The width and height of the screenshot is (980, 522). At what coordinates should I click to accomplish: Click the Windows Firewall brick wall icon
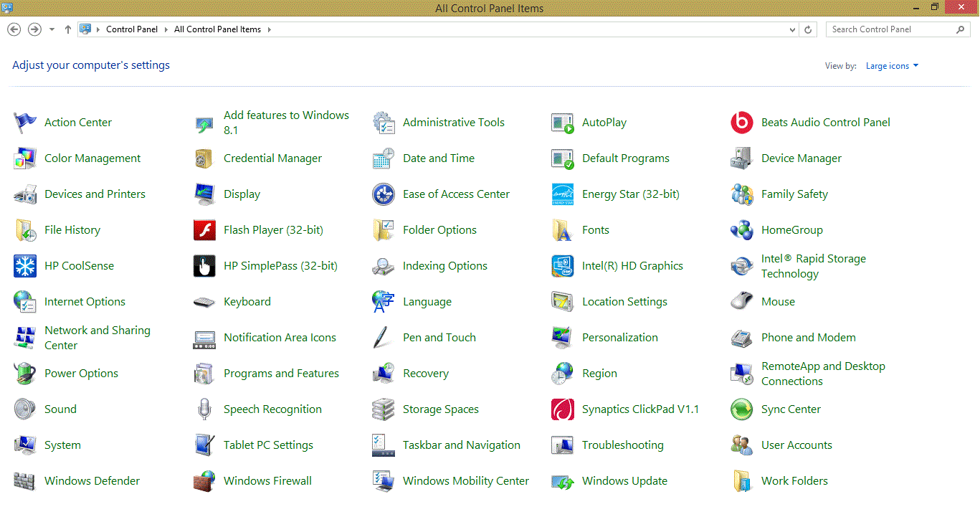tap(204, 481)
